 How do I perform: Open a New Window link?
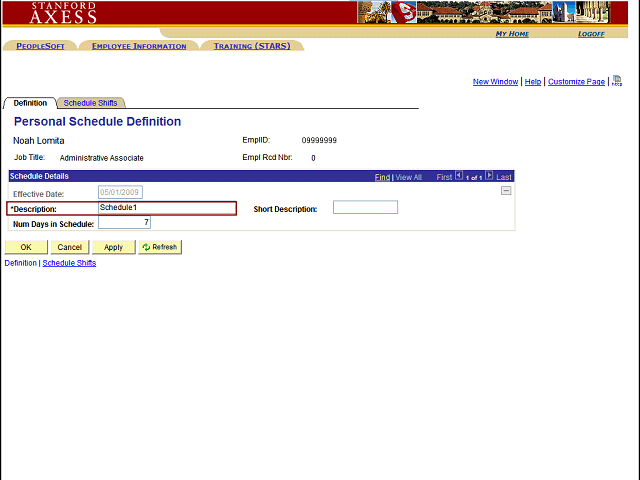495,82
